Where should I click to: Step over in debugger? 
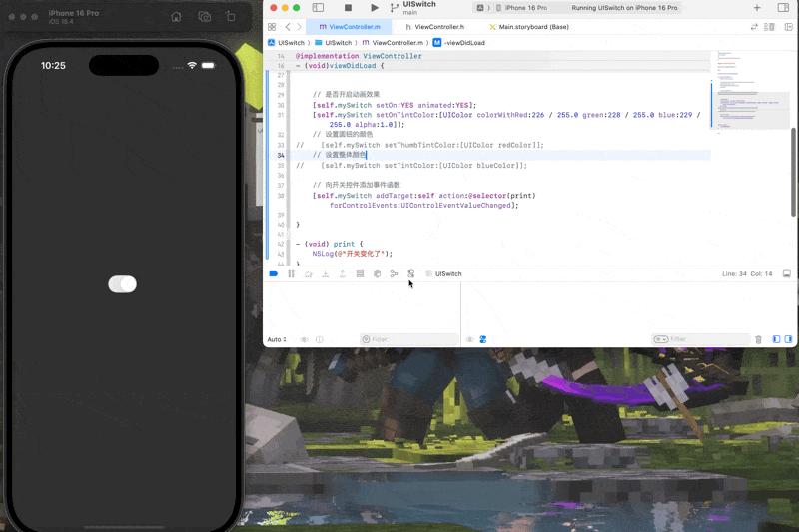309,273
